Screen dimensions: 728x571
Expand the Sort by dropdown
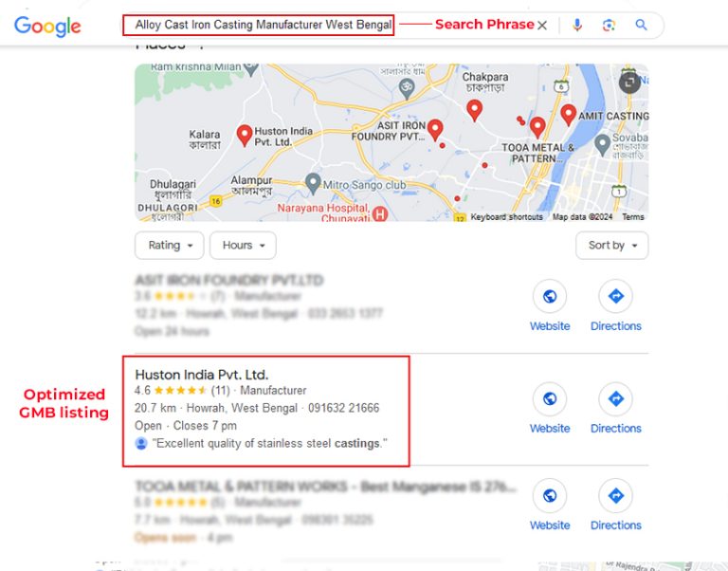[612, 246]
